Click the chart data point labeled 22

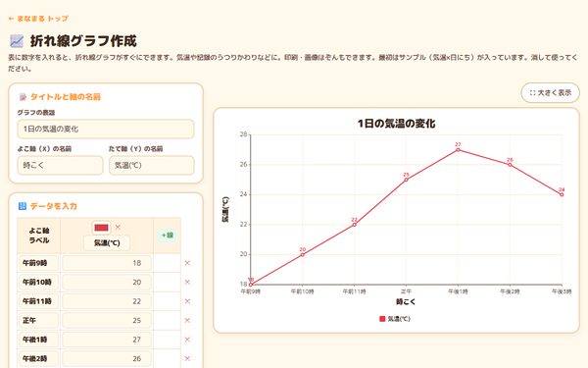355,225
